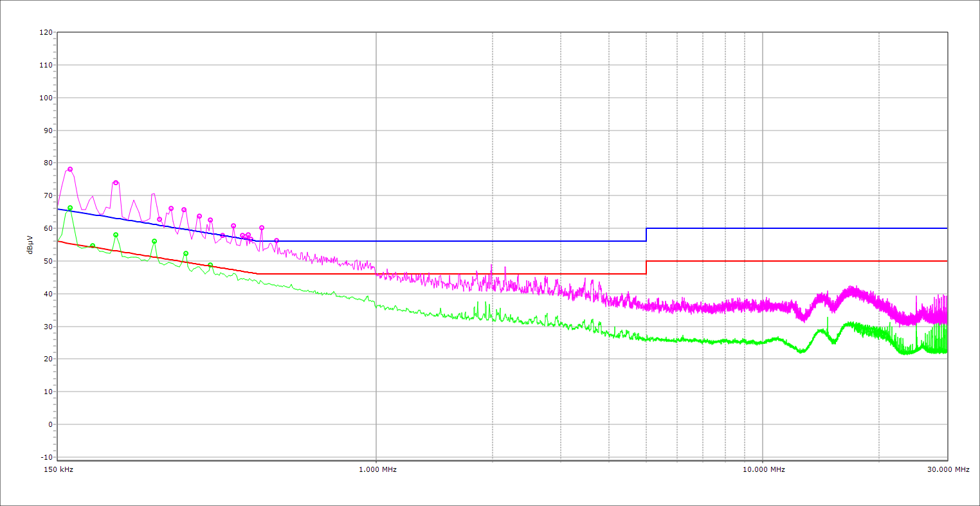The image size is (980, 506).
Task: Click the 0 tick label on y-axis
Action: click(x=50, y=424)
